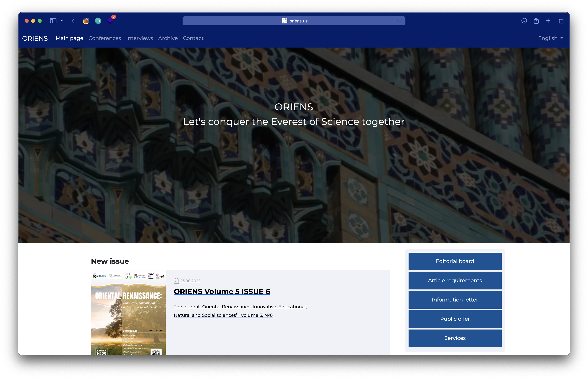Open the Article requirements button

tap(455, 280)
